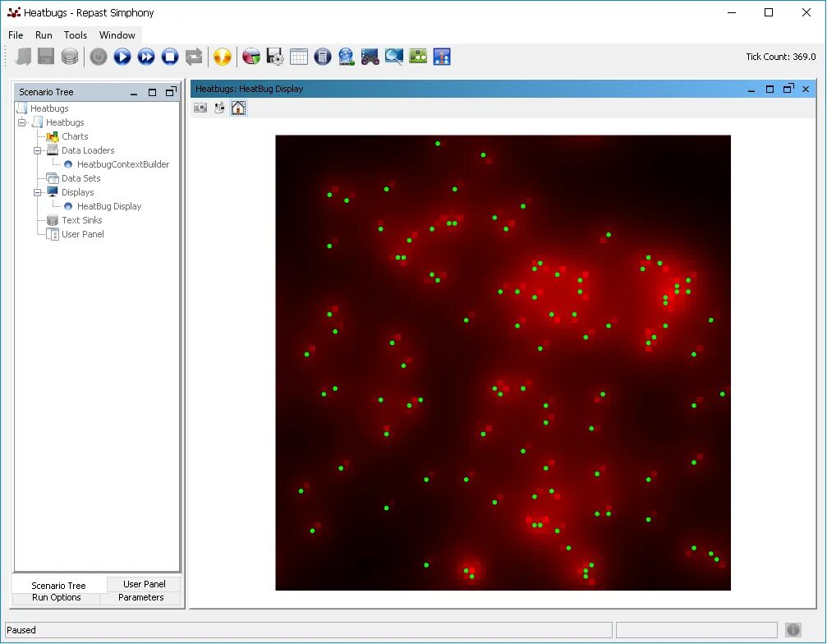Select HeatBug Display in the tree

tap(109, 206)
